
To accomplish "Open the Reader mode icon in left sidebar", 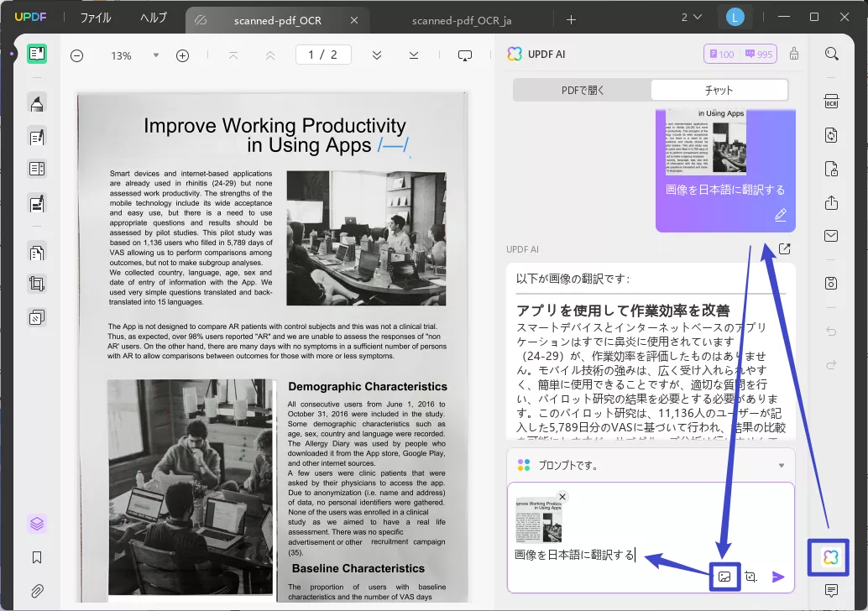I will click(37, 55).
